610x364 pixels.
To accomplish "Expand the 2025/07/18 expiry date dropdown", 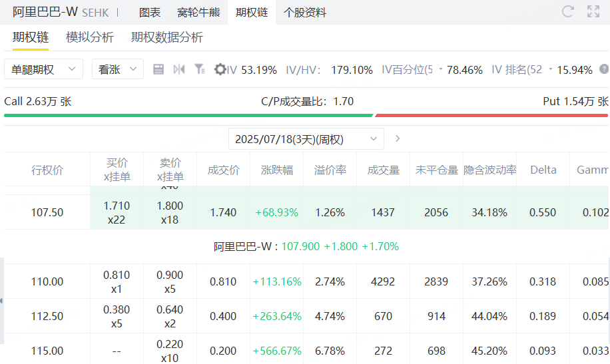I will point(306,139).
